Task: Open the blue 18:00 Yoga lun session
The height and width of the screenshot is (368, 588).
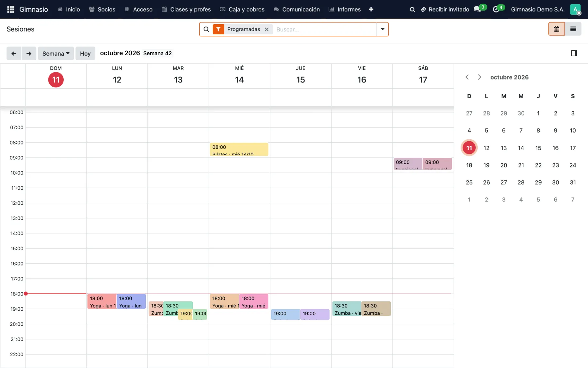Action: pyautogui.click(x=131, y=301)
